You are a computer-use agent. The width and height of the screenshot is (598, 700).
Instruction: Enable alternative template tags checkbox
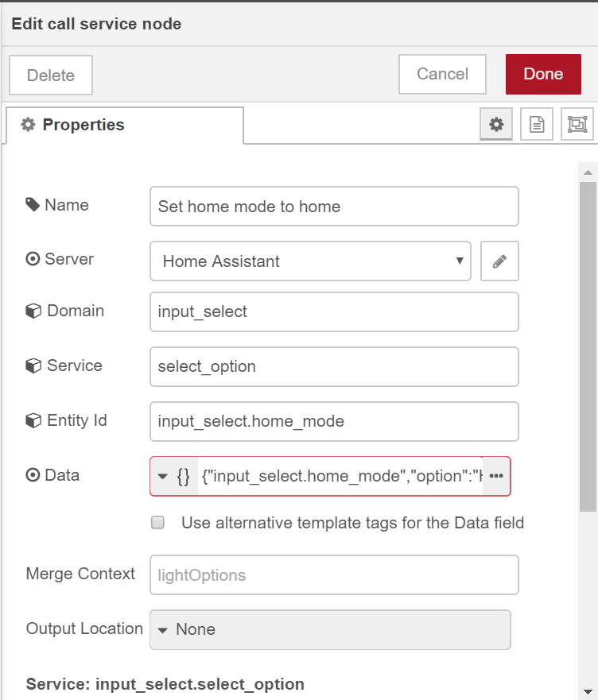tap(158, 523)
